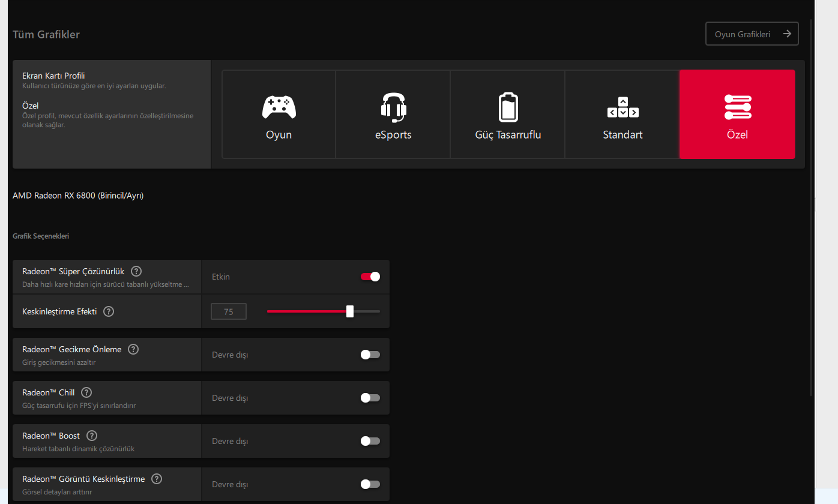Choose the eSports headset profile icon
The height and width of the screenshot is (504, 838).
click(393, 107)
